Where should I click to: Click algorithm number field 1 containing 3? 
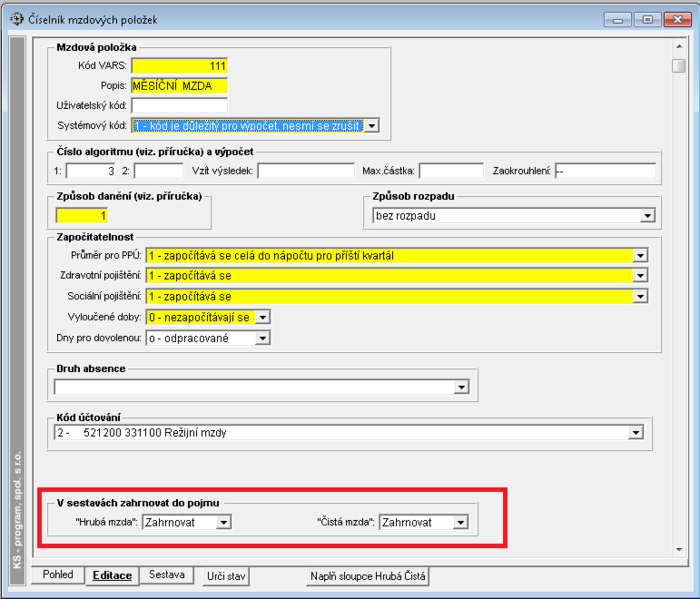91,171
